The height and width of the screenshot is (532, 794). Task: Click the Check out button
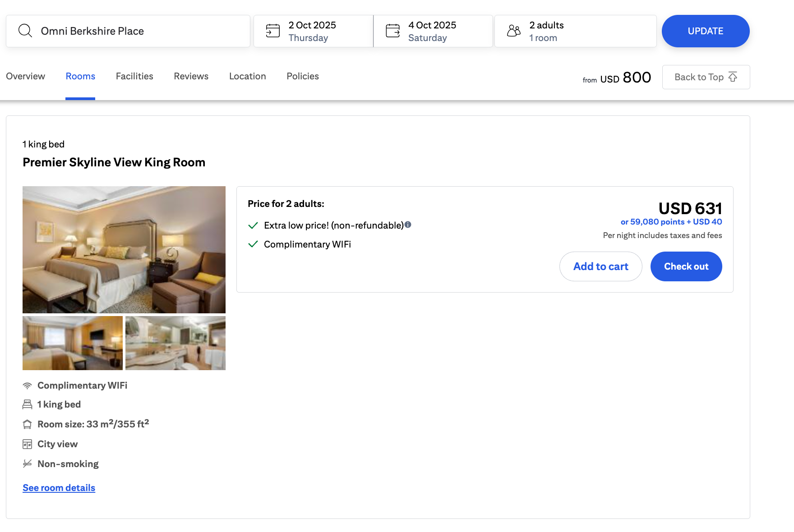tap(686, 266)
